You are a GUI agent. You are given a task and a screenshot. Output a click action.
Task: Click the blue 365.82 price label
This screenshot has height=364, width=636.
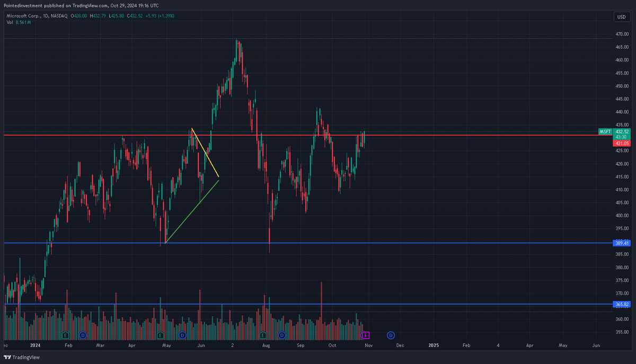pos(621,304)
